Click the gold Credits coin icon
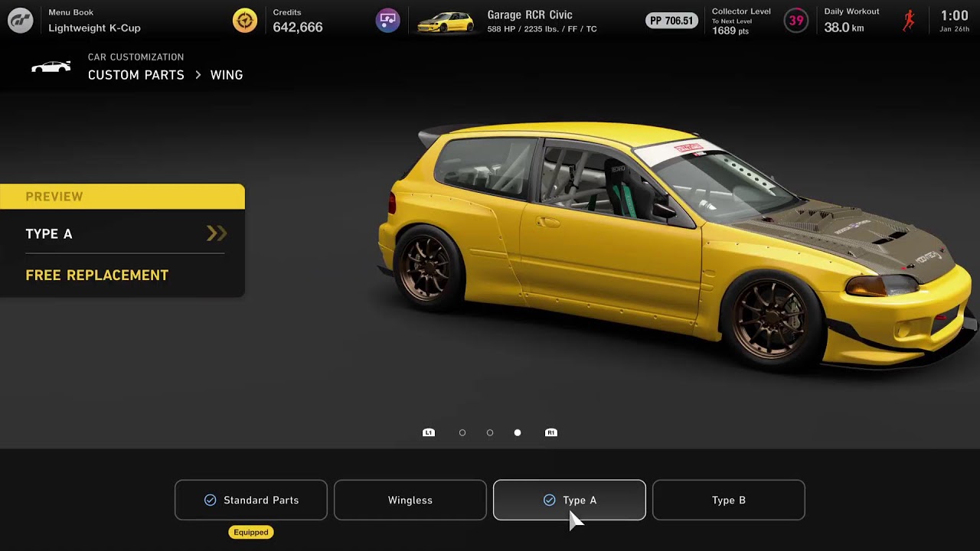 pyautogui.click(x=245, y=21)
